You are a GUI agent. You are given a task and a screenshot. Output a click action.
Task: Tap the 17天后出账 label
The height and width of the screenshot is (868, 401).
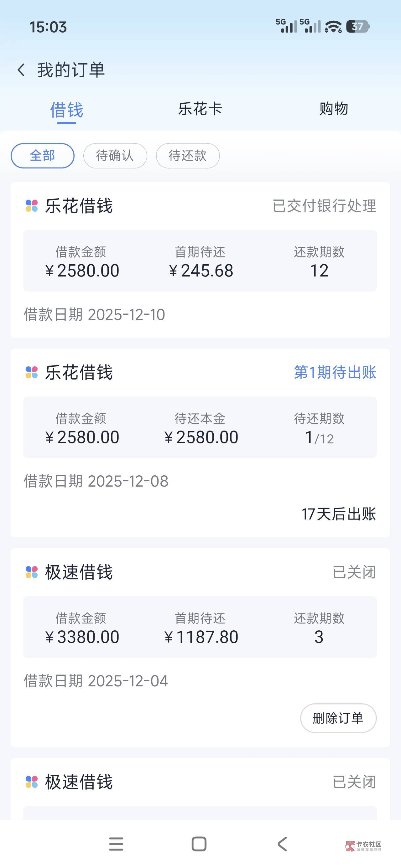338,514
